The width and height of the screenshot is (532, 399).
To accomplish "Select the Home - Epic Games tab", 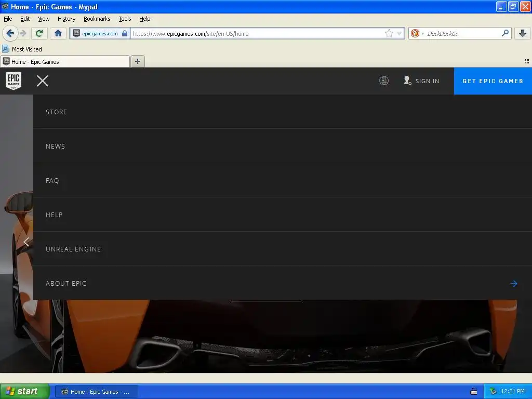I will 65,62.
